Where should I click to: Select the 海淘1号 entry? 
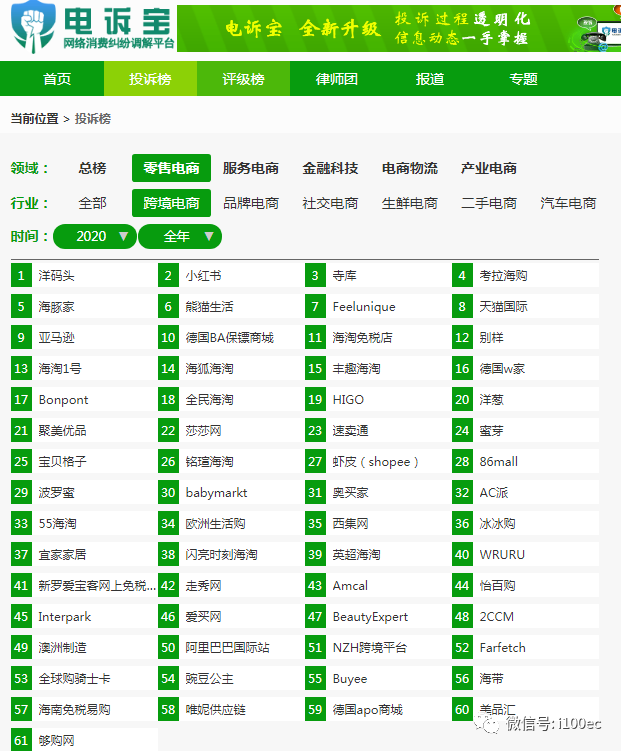point(84,368)
